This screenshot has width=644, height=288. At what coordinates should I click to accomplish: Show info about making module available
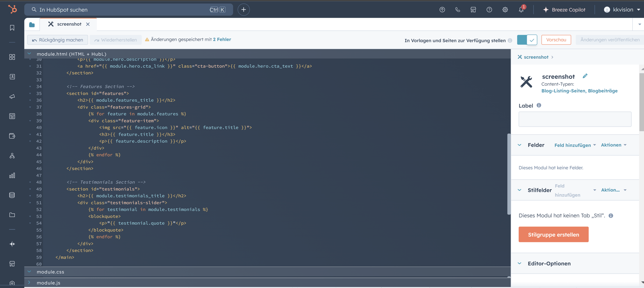[x=510, y=41]
